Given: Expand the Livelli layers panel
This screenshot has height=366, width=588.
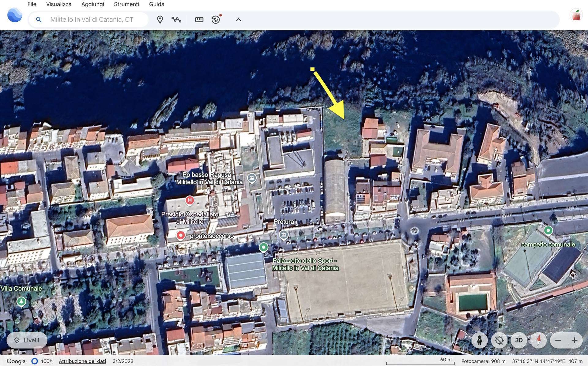Looking at the screenshot, I should (27, 340).
